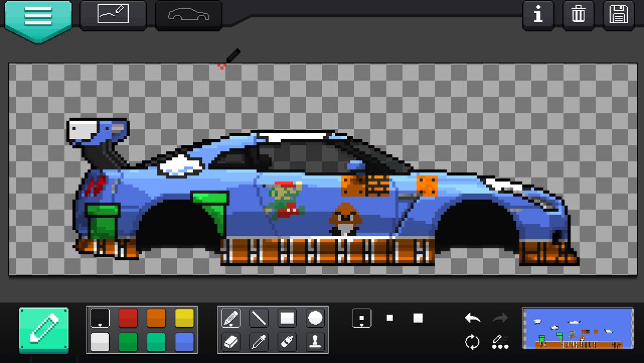Select the Rectangle shape tool
644x363 pixels.
click(287, 318)
